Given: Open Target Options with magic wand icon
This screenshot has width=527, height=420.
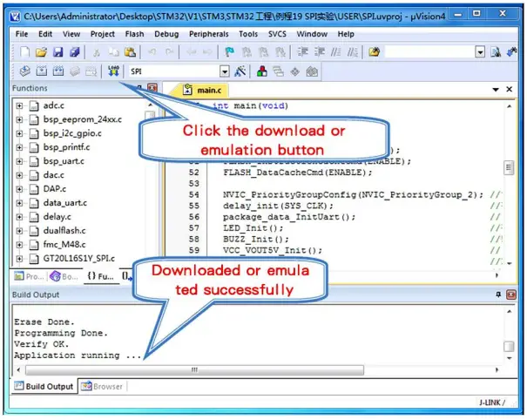Looking at the screenshot, I should tap(240, 71).
